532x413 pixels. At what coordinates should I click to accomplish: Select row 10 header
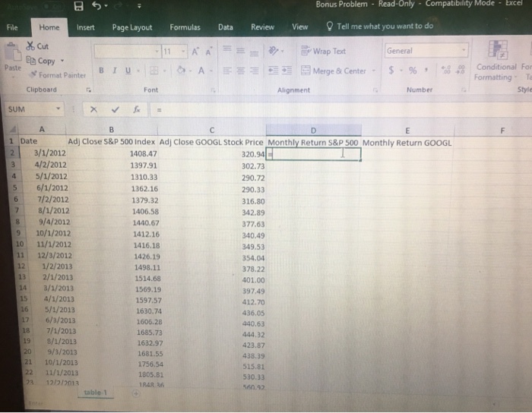coord(20,244)
